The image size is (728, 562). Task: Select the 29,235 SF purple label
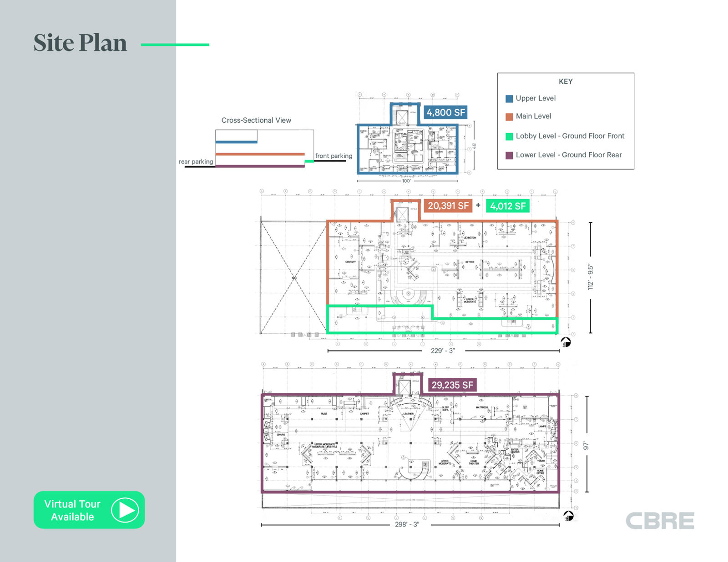click(452, 385)
